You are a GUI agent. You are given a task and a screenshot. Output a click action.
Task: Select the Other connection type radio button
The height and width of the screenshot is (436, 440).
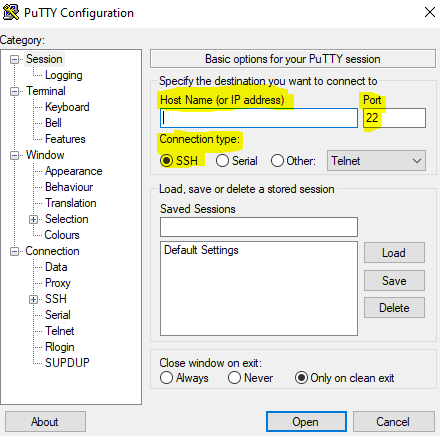pos(277,161)
